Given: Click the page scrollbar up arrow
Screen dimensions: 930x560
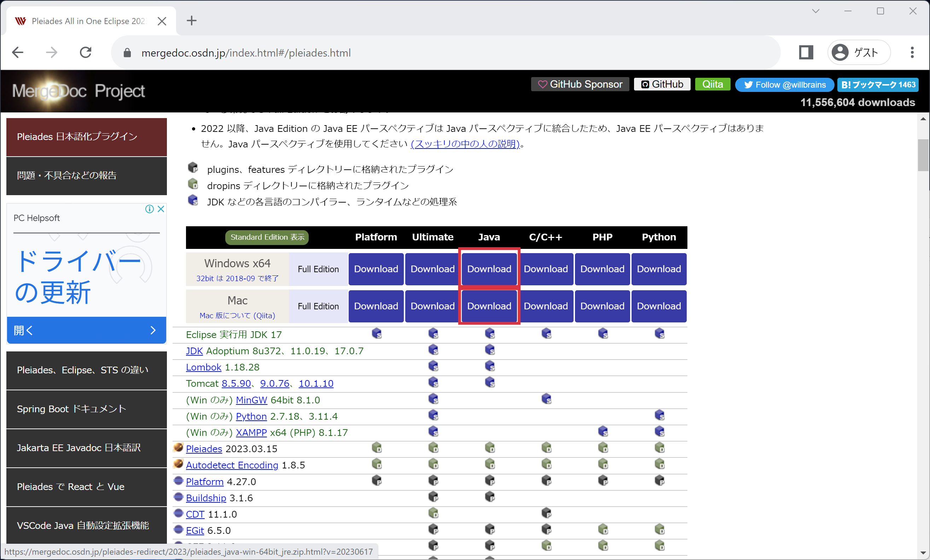Looking at the screenshot, I should point(923,118).
